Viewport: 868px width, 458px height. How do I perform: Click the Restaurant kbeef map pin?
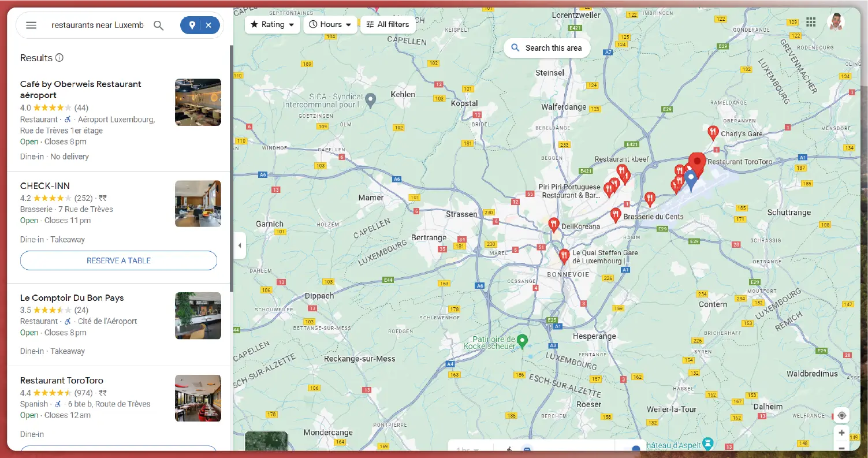622,172
